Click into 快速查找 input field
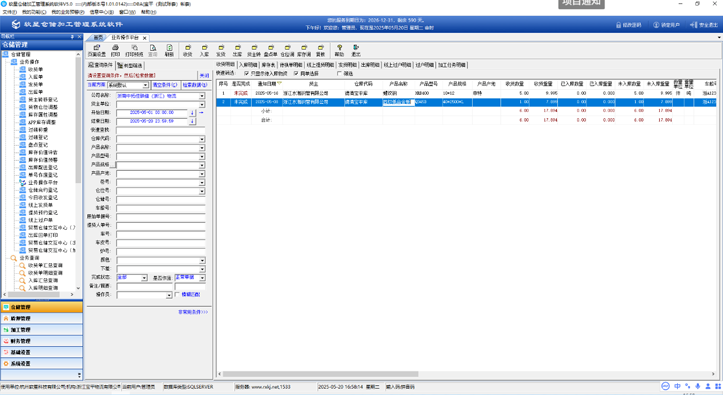The width and height of the screenshot is (723, 395). (160, 130)
